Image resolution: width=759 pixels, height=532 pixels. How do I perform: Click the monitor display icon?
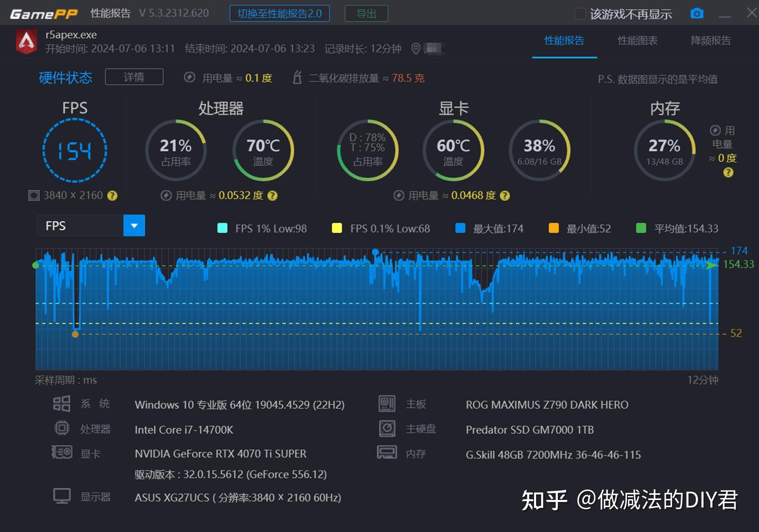62,496
